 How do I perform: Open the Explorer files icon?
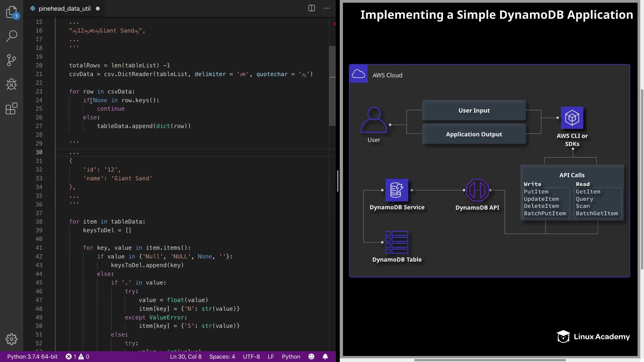[11, 12]
